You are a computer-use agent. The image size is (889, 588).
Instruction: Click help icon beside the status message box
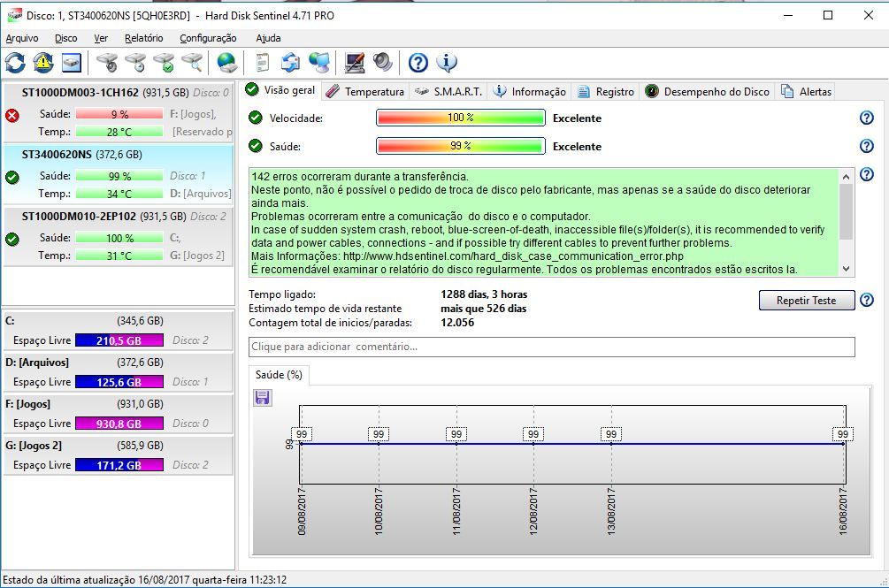(866, 174)
